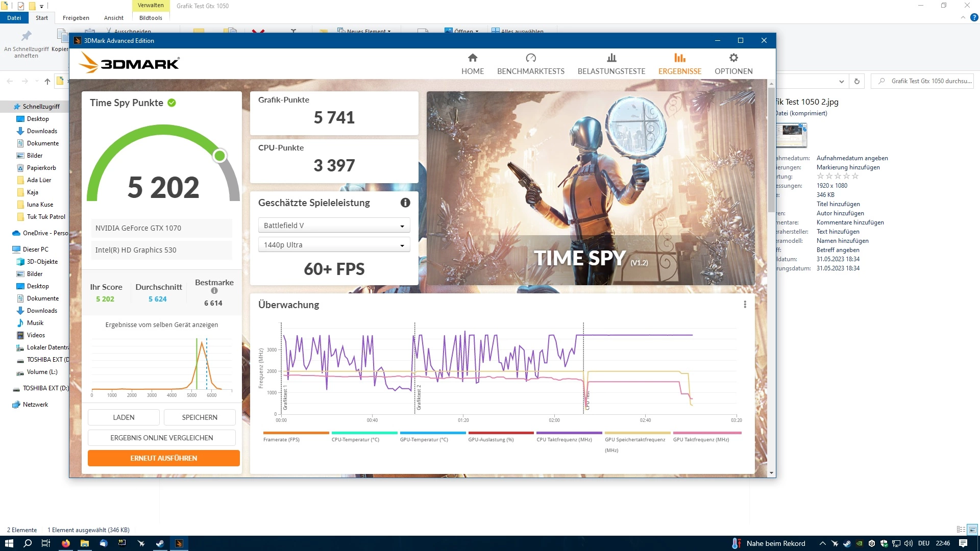
Task: Open Ansicht ribbon tab in Explorer
Action: click(114, 18)
